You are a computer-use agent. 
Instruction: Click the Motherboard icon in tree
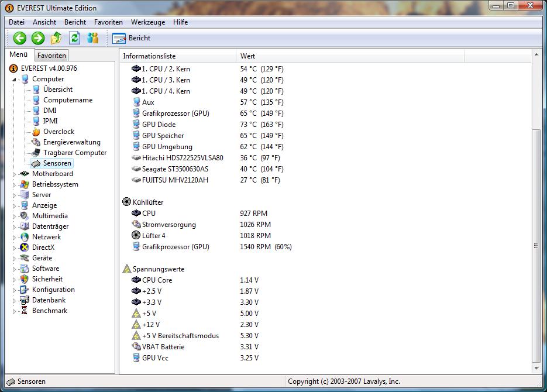coord(25,174)
